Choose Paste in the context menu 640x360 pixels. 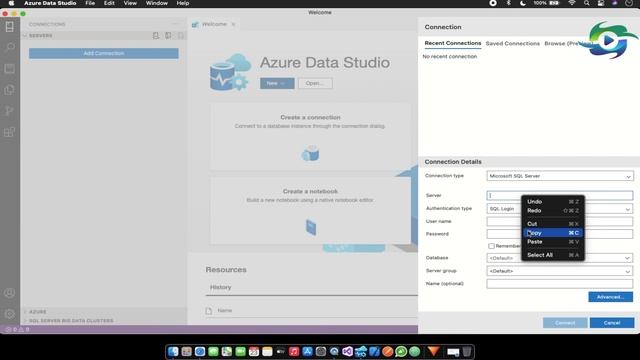(x=553, y=242)
